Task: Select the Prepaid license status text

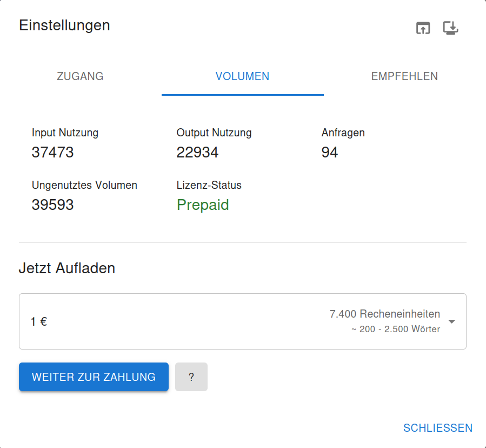Action: [203, 205]
